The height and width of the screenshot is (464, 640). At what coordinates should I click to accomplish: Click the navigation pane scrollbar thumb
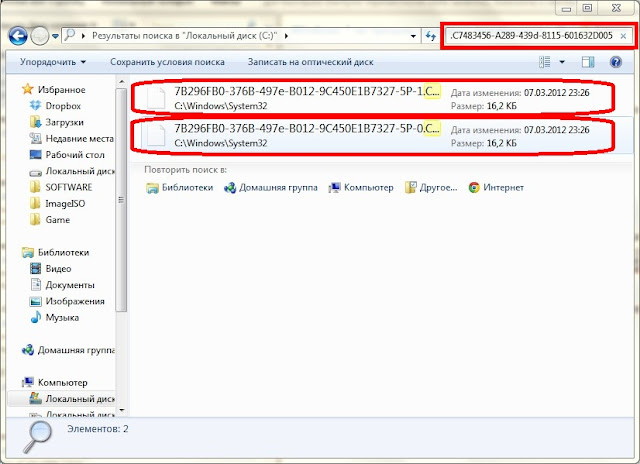(x=121, y=200)
